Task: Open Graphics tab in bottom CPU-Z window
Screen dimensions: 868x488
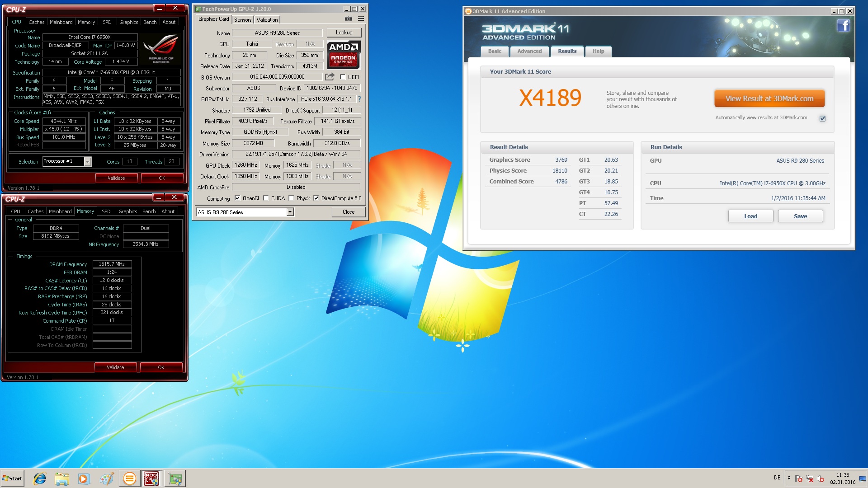Action: (x=128, y=211)
